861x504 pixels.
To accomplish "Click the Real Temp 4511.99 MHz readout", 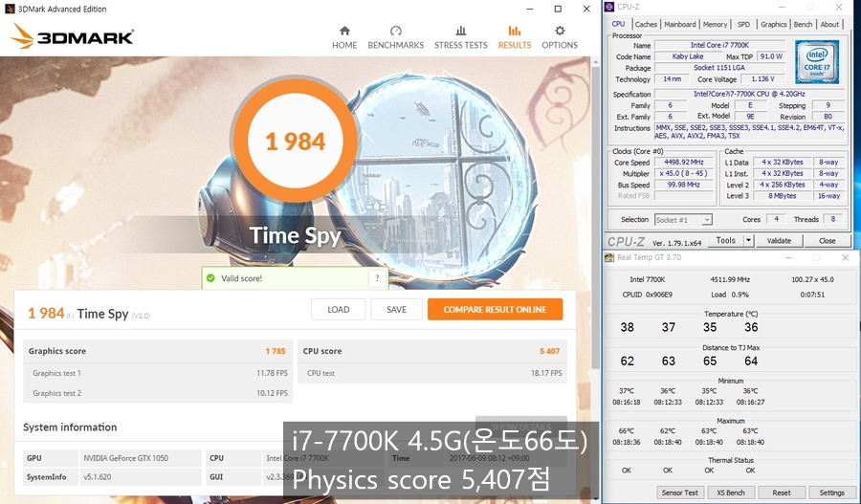I will click(x=730, y=279).
